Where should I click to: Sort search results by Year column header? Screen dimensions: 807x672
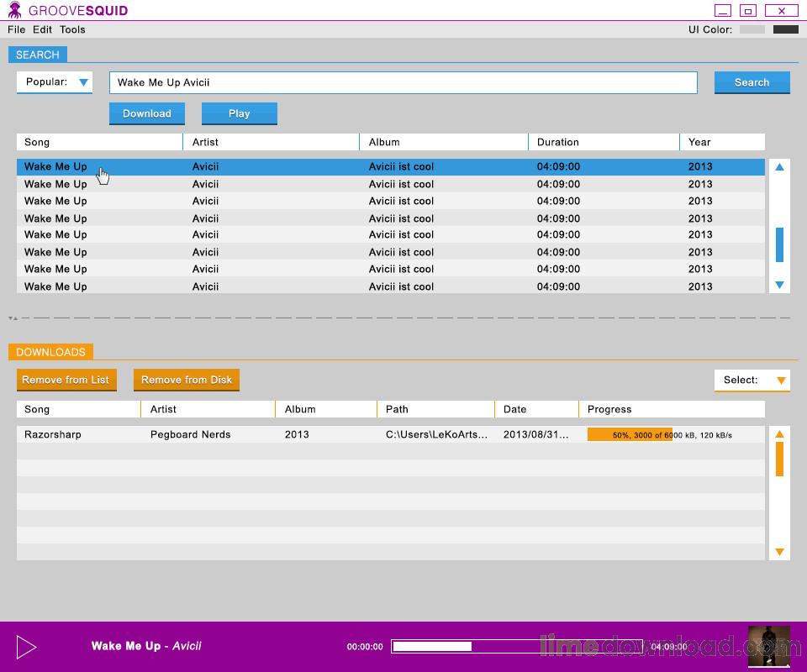pyautogui.click(x=723, y=142)
